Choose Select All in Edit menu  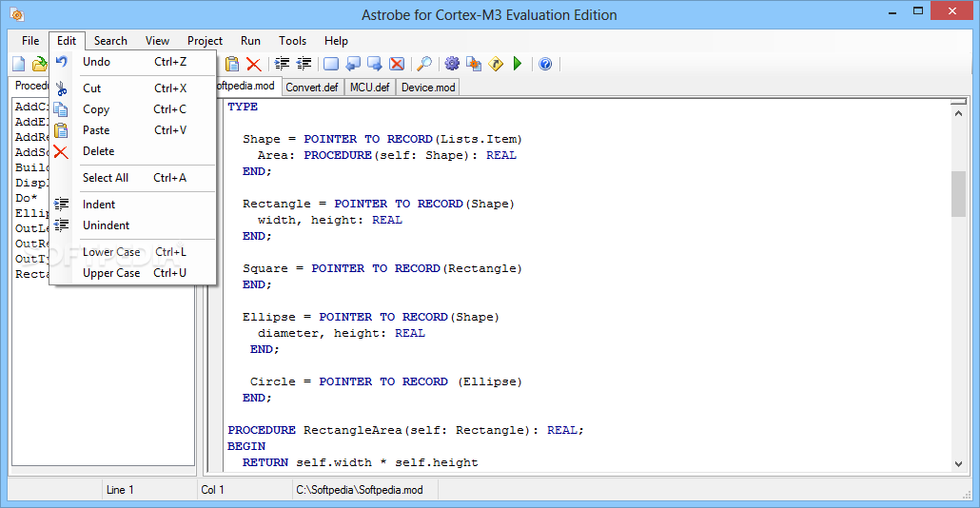coord(134,178)
